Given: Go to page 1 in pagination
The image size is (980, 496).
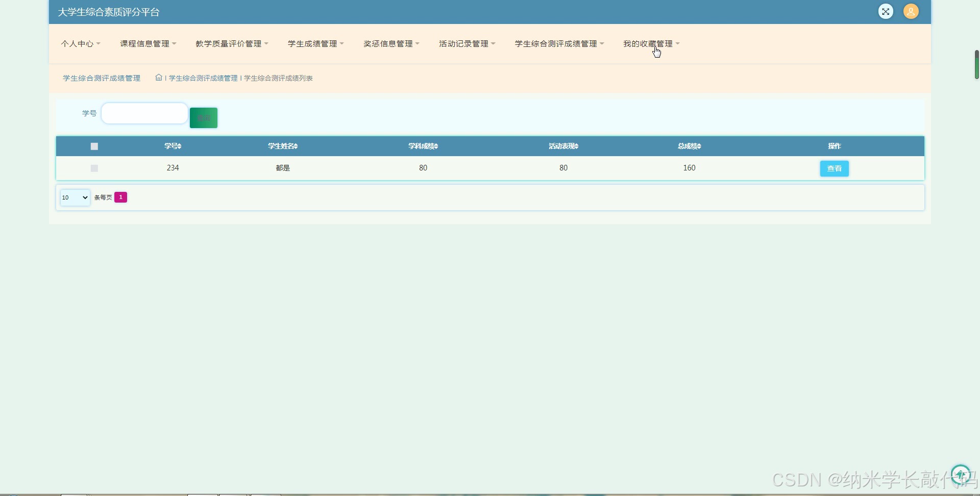Looking at the screenshot, I should (120, 197).
